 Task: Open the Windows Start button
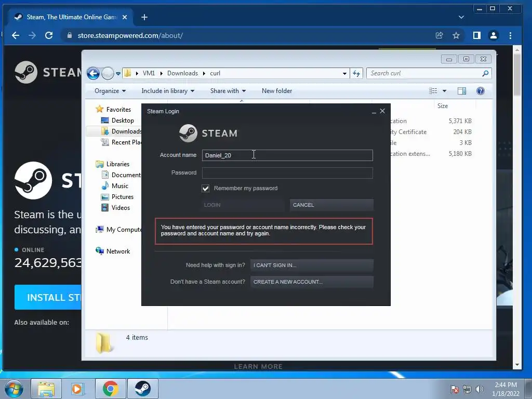(14, 389)
